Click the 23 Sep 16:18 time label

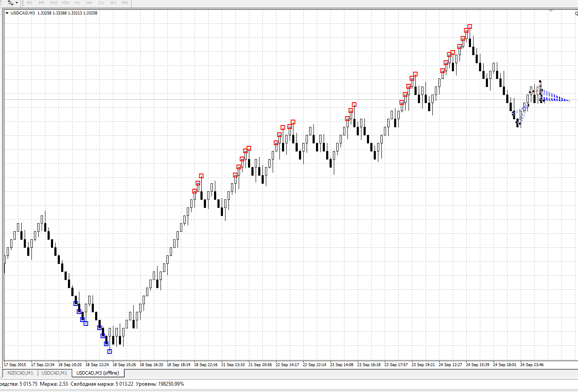369,364
